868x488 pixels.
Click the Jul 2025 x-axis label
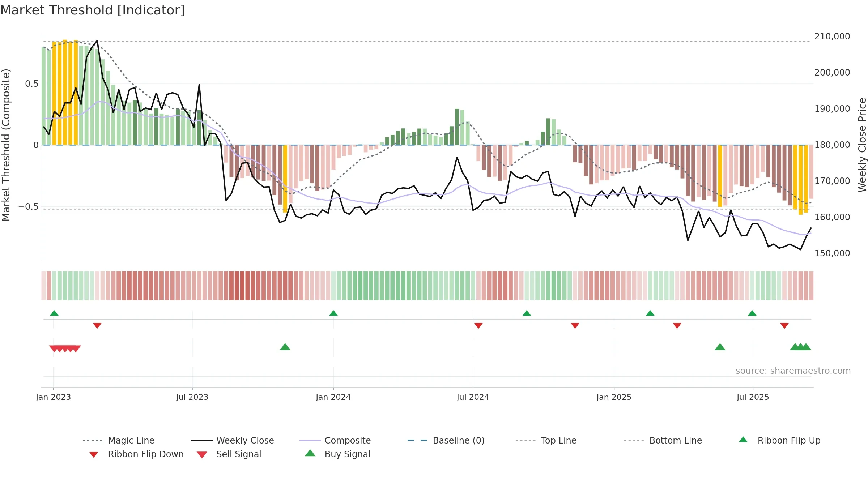coord(753,397)
